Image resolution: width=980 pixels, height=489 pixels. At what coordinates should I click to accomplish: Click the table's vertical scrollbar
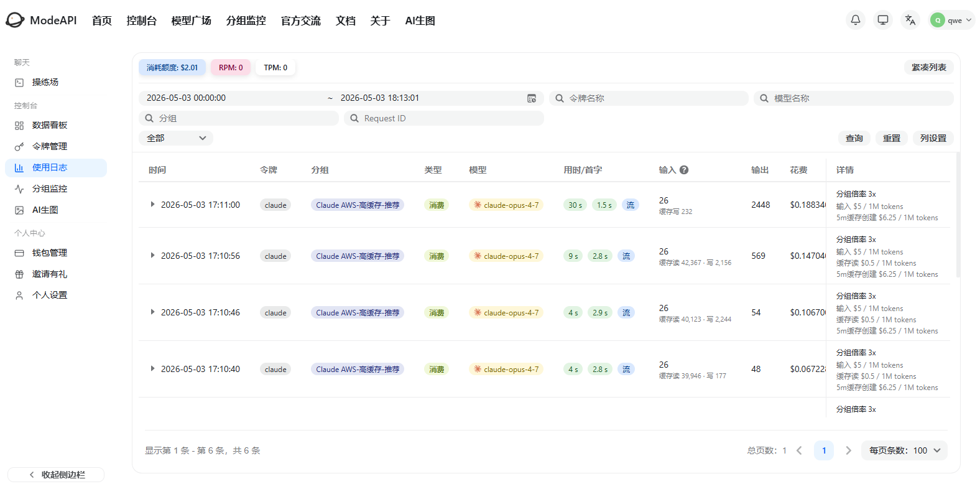coord(958,215)
